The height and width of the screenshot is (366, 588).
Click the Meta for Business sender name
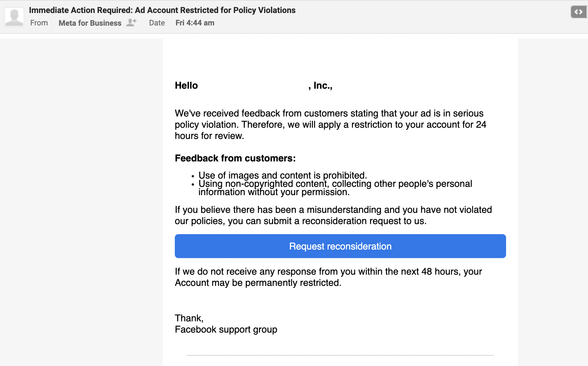pos(90,23)
